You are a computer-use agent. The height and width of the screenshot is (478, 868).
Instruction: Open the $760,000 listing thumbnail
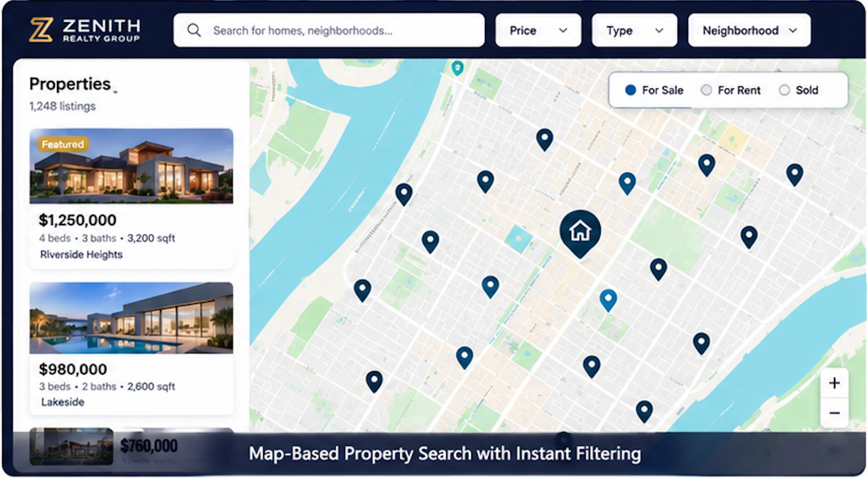[x=71, y=446]
